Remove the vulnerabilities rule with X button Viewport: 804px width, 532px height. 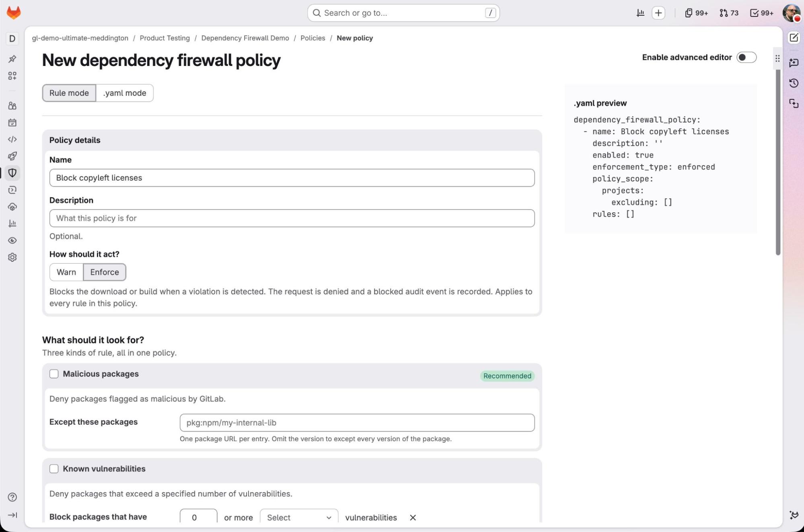413,518
